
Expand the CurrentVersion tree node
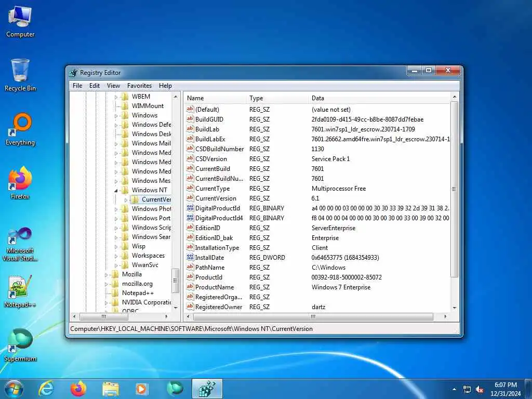click(126, 200)
